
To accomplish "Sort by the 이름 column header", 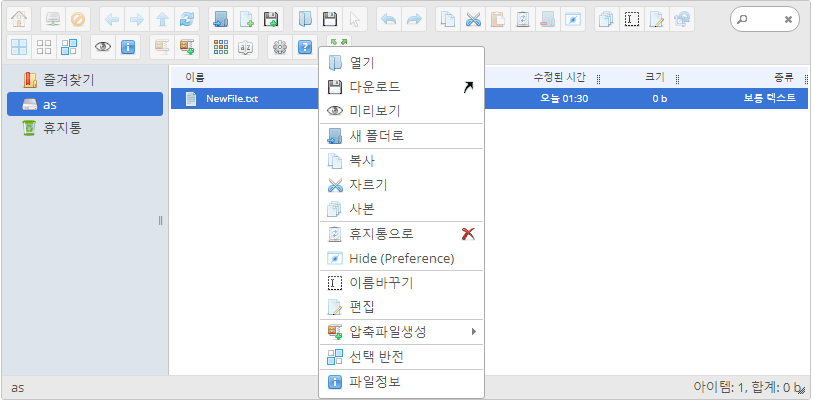I will (x=195, y=78).
